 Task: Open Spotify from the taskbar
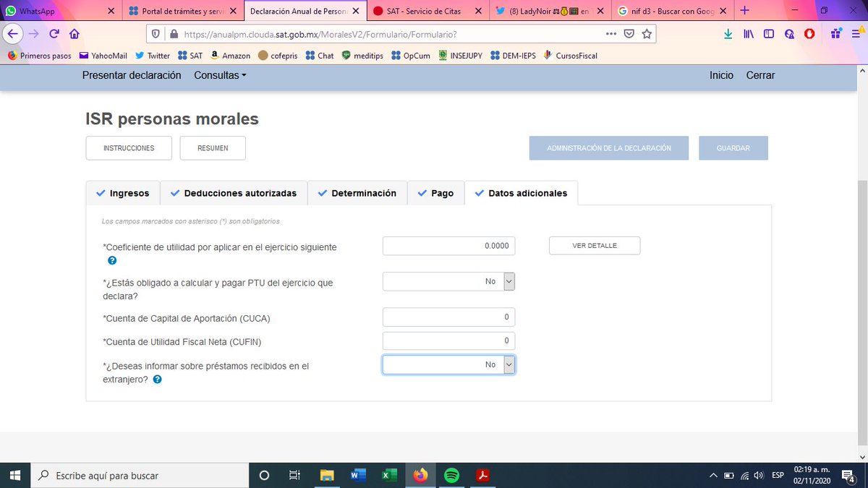[451, 475]
